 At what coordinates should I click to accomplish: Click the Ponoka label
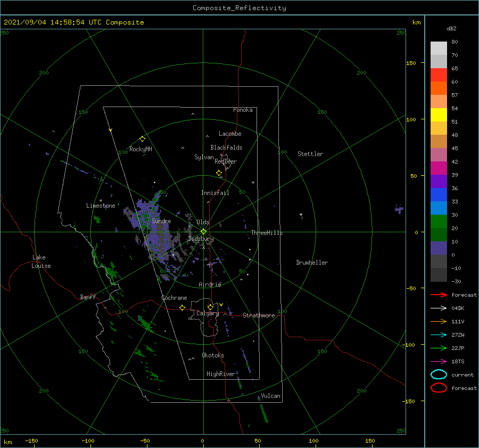click(243, 110)
